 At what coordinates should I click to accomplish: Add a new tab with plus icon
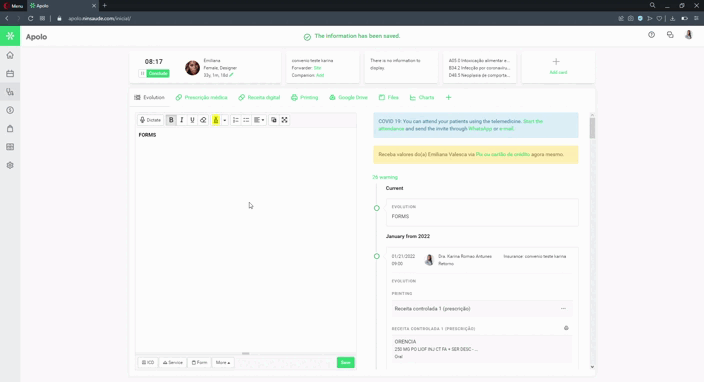point(448,97)
